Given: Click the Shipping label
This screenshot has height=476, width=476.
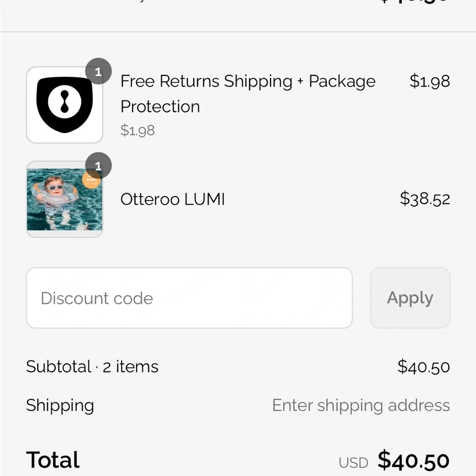Looking at the screenshot, I should coord(60,406).
